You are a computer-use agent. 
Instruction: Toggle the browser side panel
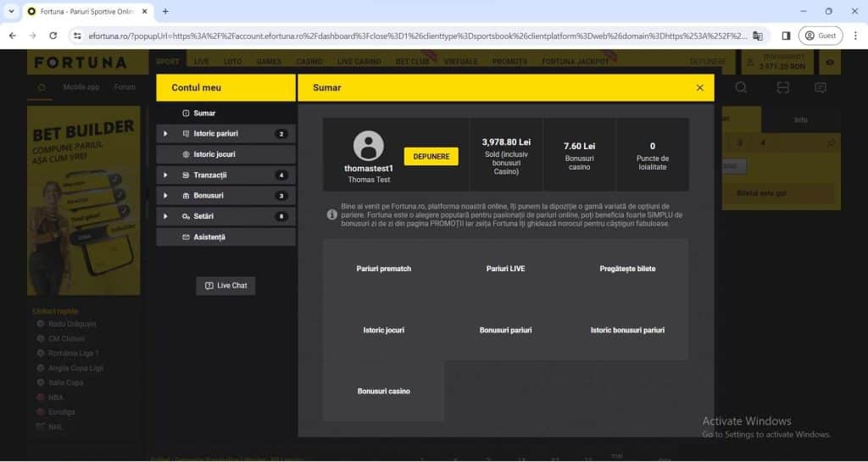pyautogui.click(x=786, y=36)
